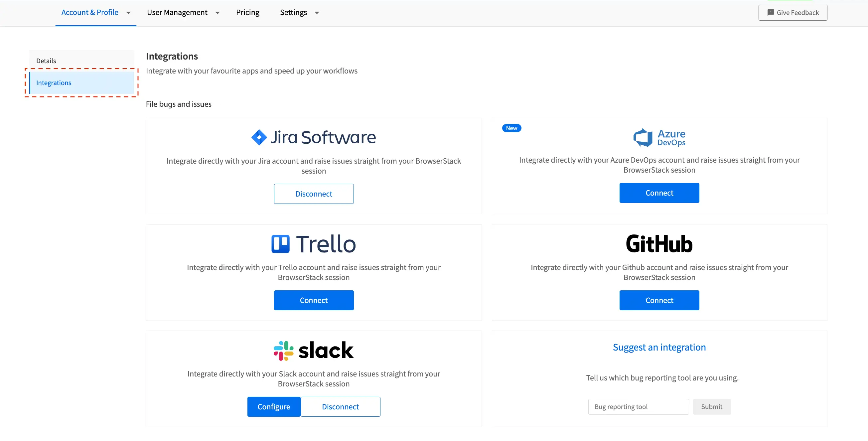Image resolution: width=868 pixels, height=441 pixels.
Task: Open the Pricing menu item
Action: point(247,12)
